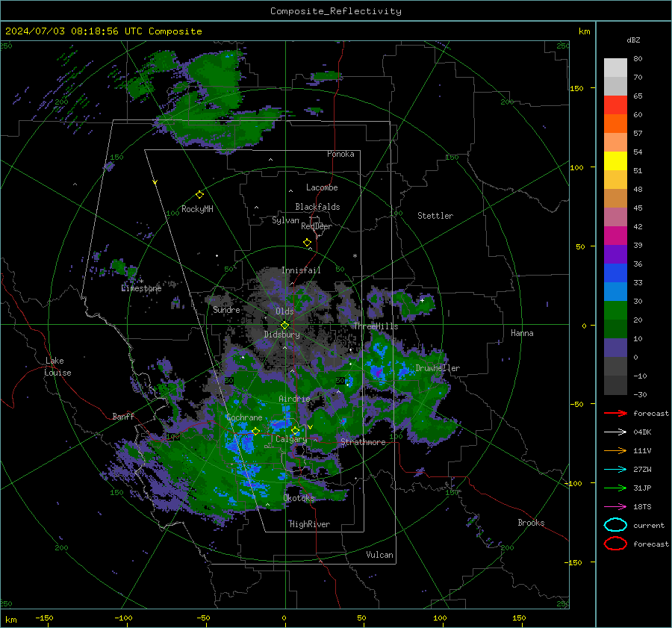The width and height of the screenshot is (672, 628).
Task: Click the Airdrie city label
Action: coord(294,399)
